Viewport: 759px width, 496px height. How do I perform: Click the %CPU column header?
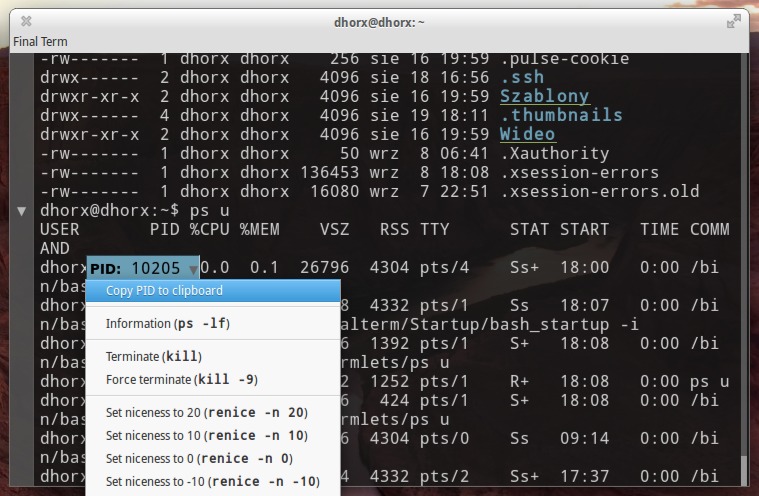210,229
